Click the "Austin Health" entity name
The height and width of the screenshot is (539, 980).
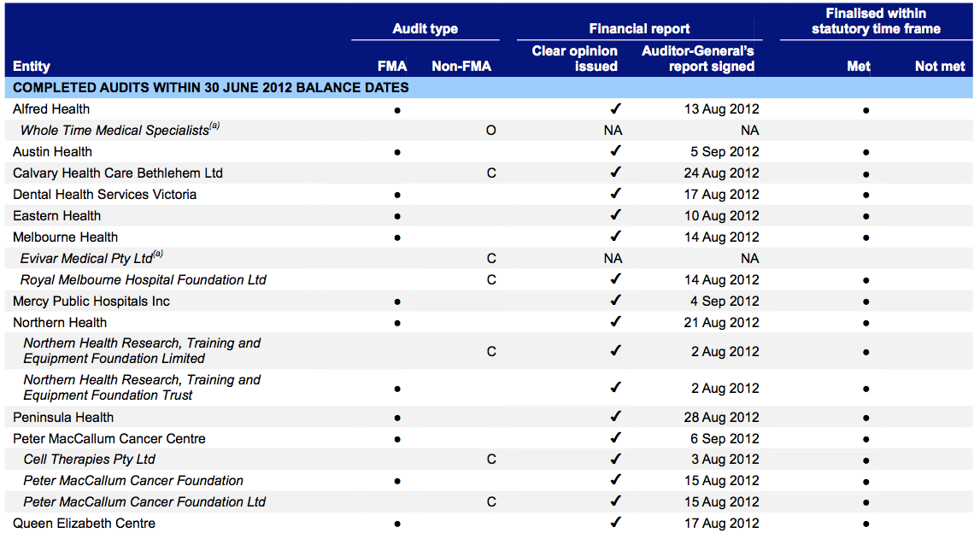[x=52, y=152]
